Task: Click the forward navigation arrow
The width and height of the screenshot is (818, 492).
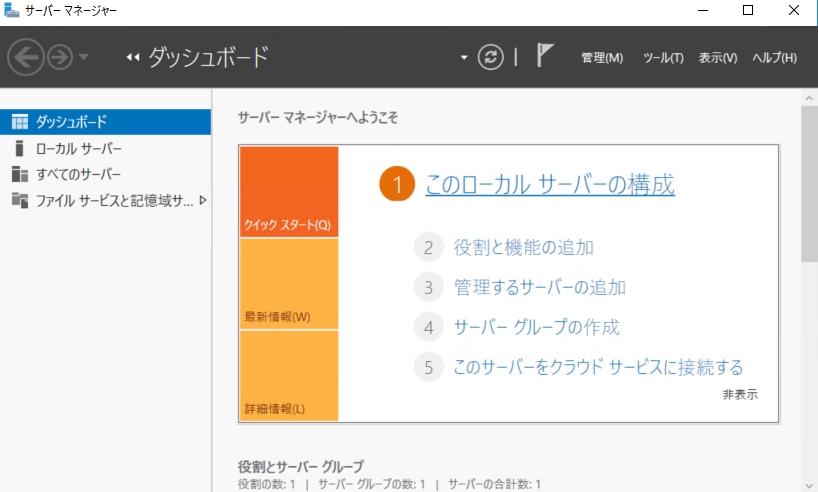Action: coord(60,57)
